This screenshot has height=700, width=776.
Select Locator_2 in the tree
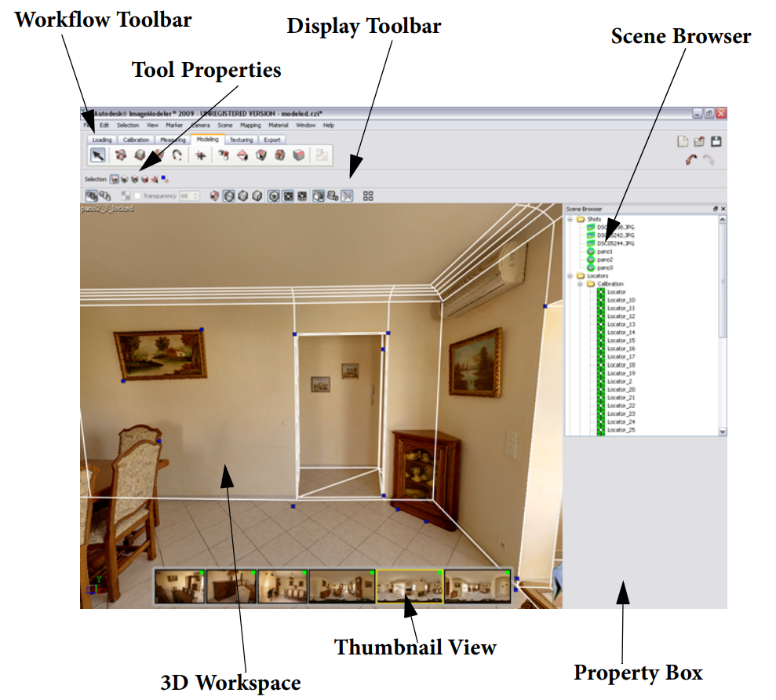[x=619, y=381]
